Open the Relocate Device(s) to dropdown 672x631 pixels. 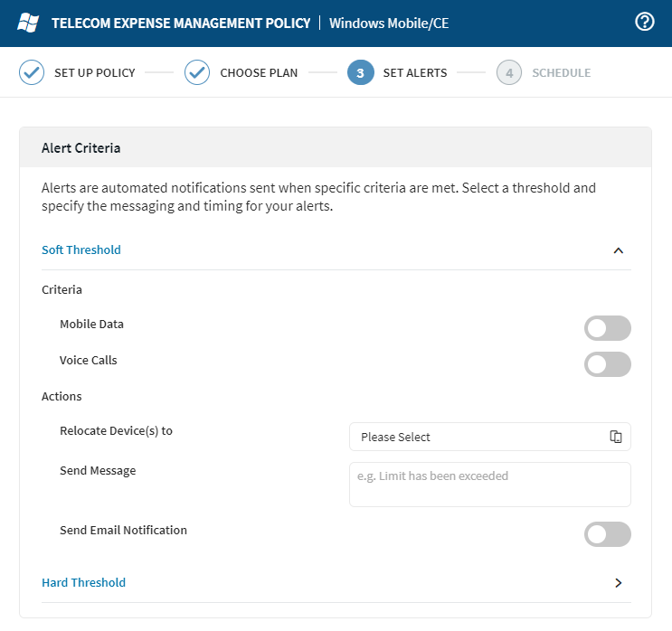tap(479, 437)
